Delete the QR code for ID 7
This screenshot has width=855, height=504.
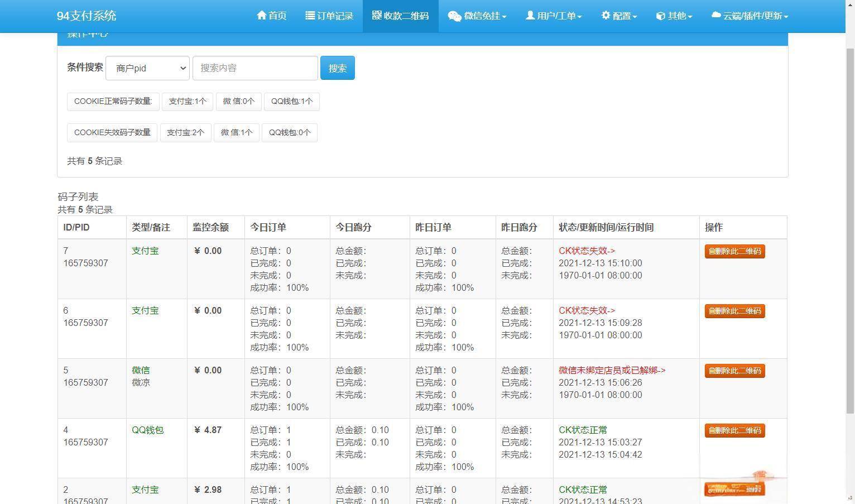tap(734, 251)
